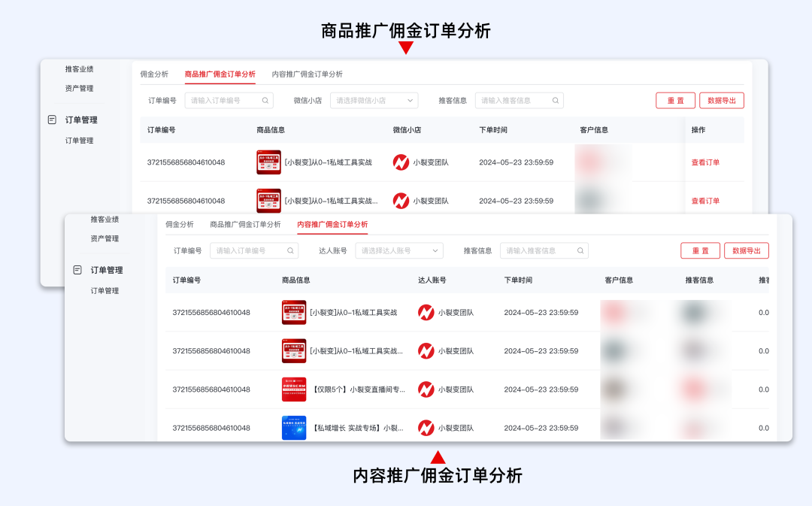Click the 数据导出 button in the bottom panel
Screen dimensions: 812x506
(746, 250)
